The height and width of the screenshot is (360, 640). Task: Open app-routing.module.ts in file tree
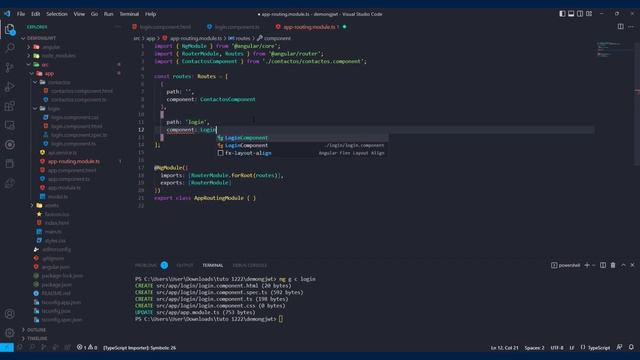(73, 161)
